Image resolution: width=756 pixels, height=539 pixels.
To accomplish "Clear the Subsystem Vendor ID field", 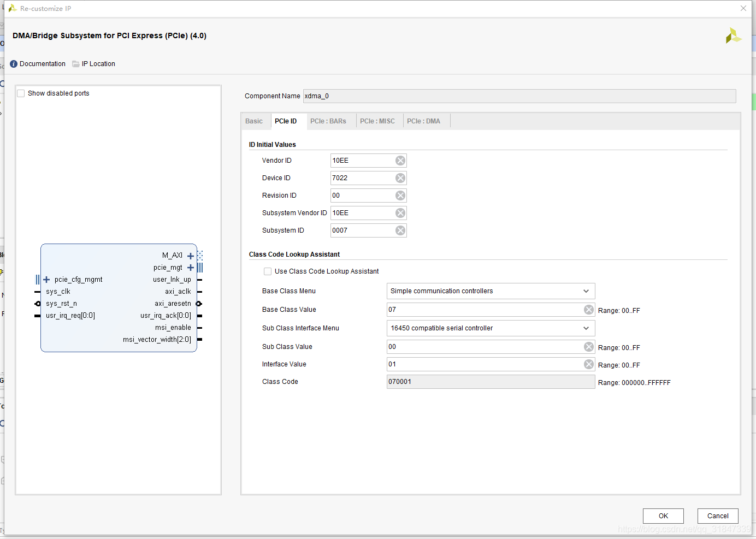I will point(400,213).
